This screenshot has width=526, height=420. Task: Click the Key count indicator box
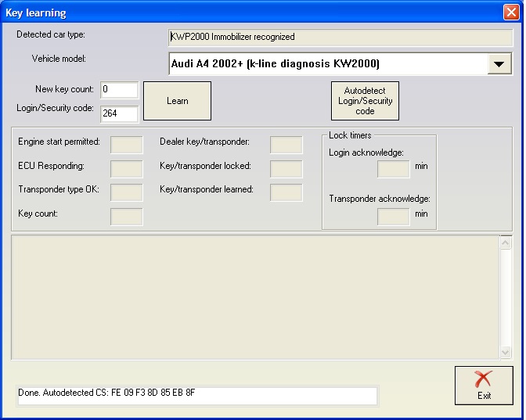coord(127,217)
